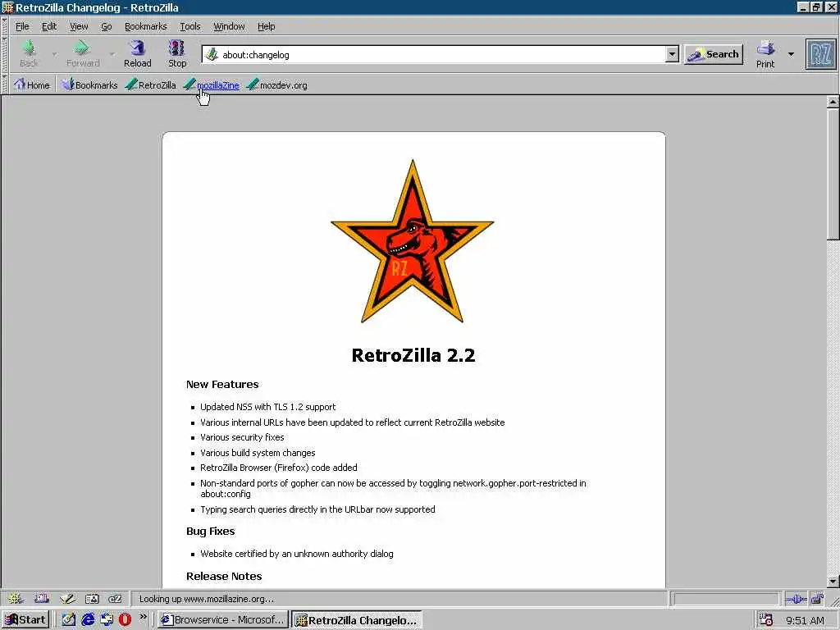
Task: Click 'Various build system changes' bullet
Action: 258,453
